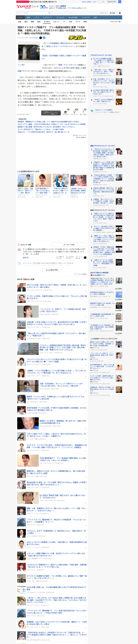Click the マイページ link
This screenshot has height=644, width=138.
tap(103, 13)
